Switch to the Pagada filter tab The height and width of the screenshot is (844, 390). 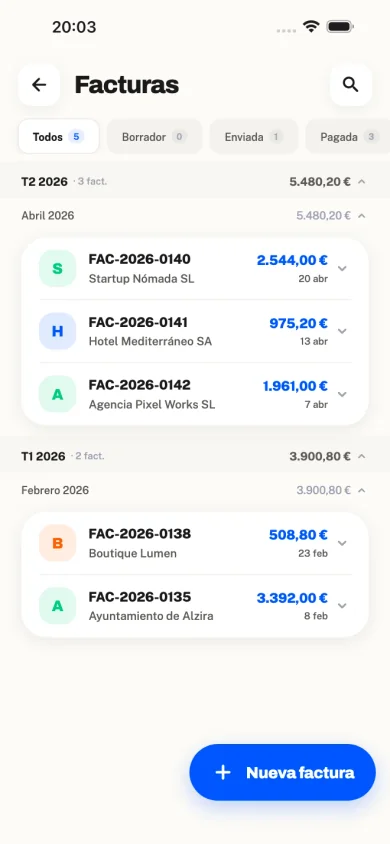pyautogui.click(x=348, y=137)
